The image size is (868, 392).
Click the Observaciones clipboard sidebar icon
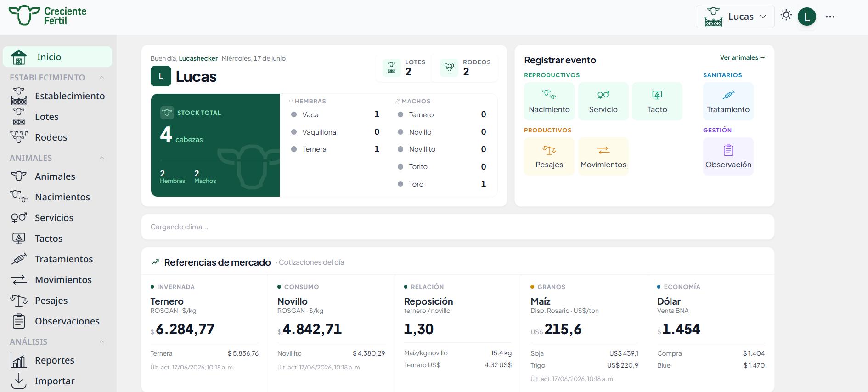click(19, 321)
